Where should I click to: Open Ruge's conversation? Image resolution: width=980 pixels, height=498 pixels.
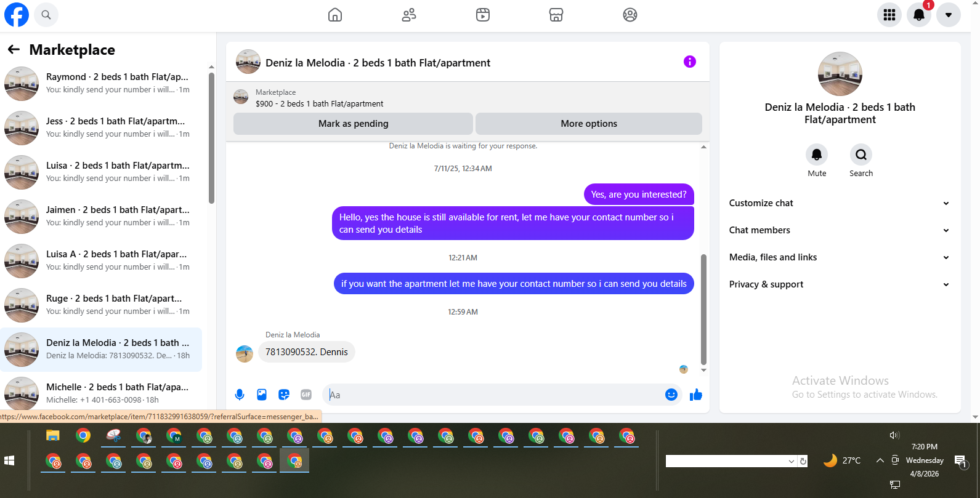click(102, 305)
